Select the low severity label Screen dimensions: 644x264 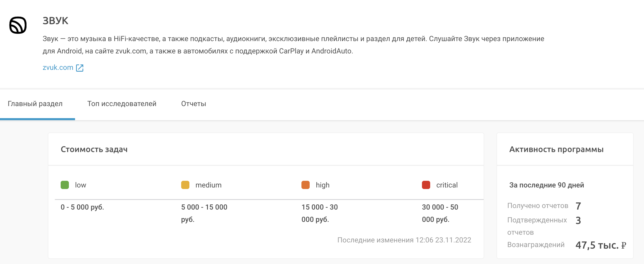[80, 185]
